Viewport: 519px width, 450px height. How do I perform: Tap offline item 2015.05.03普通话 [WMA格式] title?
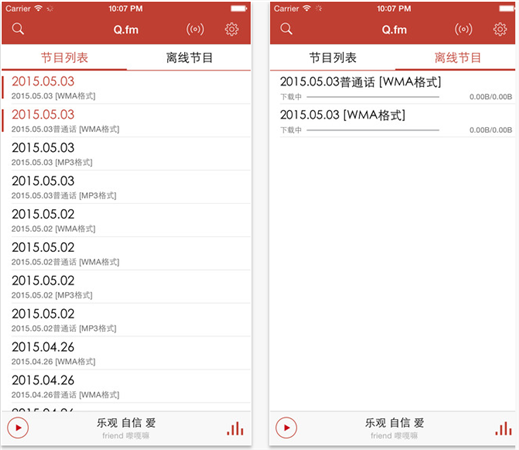361,82
